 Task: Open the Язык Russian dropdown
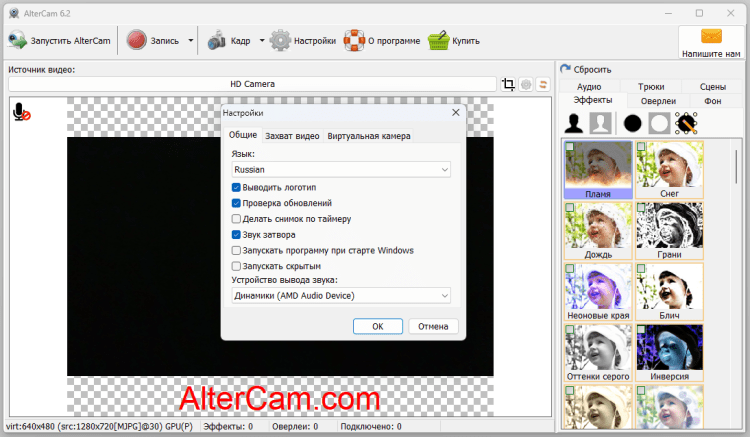[x=341, y=169]
